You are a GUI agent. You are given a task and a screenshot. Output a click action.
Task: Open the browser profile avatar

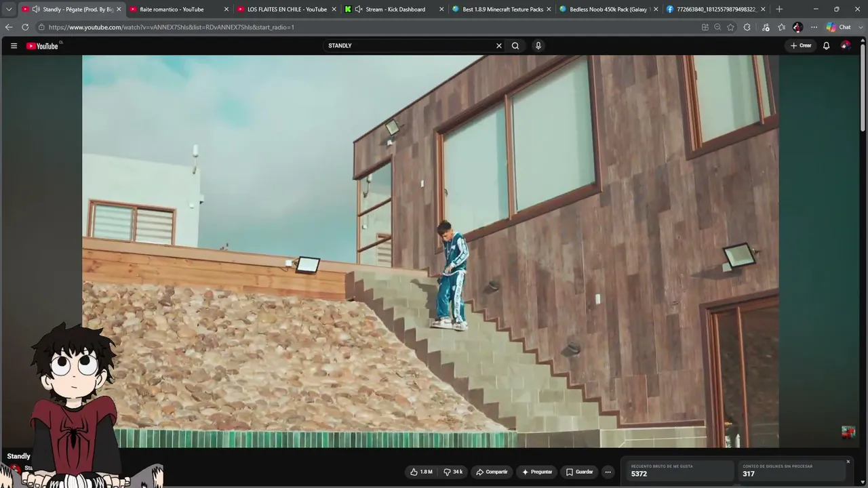797,27
